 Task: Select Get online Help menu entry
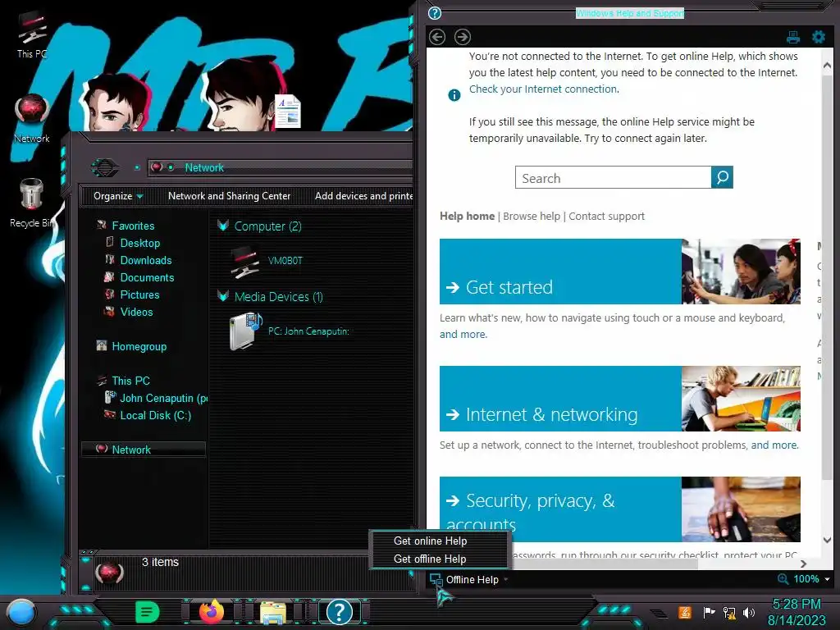[x=430, y=541]
